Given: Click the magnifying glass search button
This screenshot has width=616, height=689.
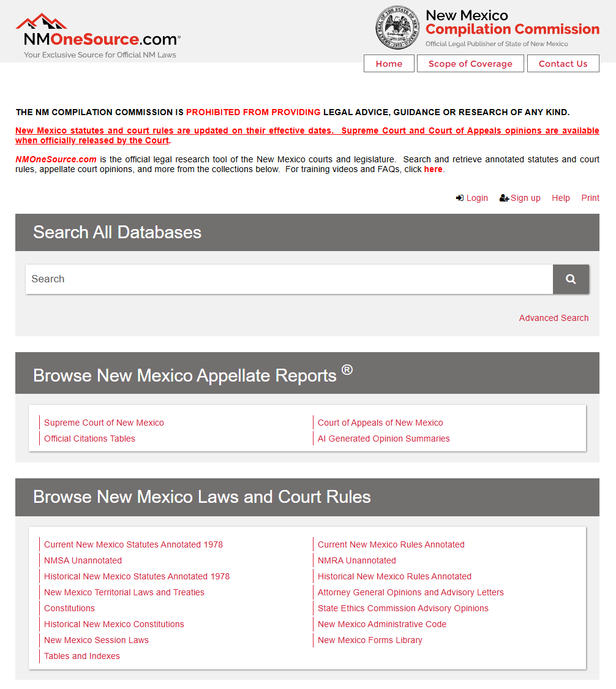Looking at the screenshot, I should 571,279.
